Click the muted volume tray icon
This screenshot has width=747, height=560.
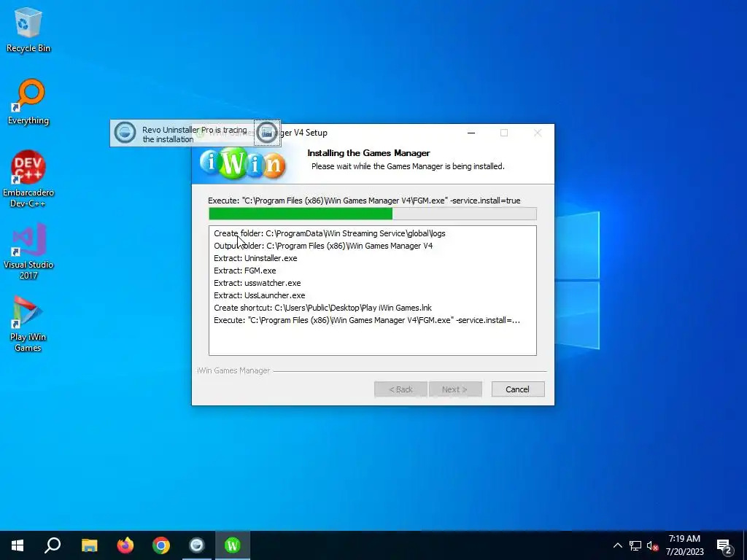pos(653,545)
